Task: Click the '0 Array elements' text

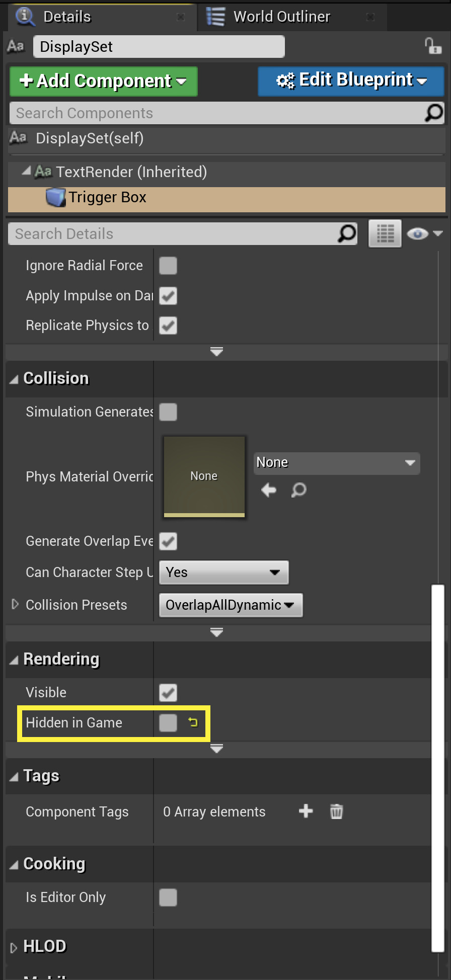Action: coord(214,811)
